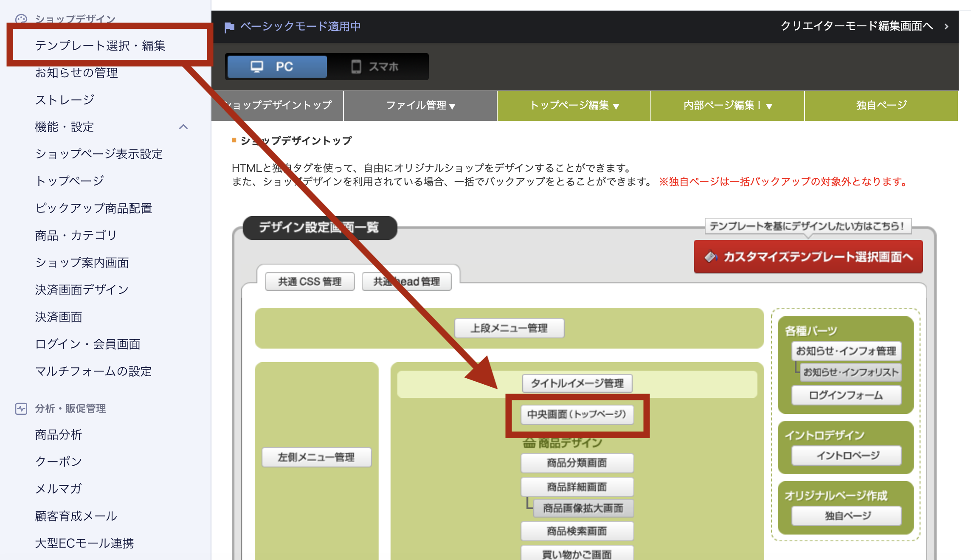Open テンプレート選択・編集 in sidebar
Screen dimensions: 971x560
tap(100, 45)
